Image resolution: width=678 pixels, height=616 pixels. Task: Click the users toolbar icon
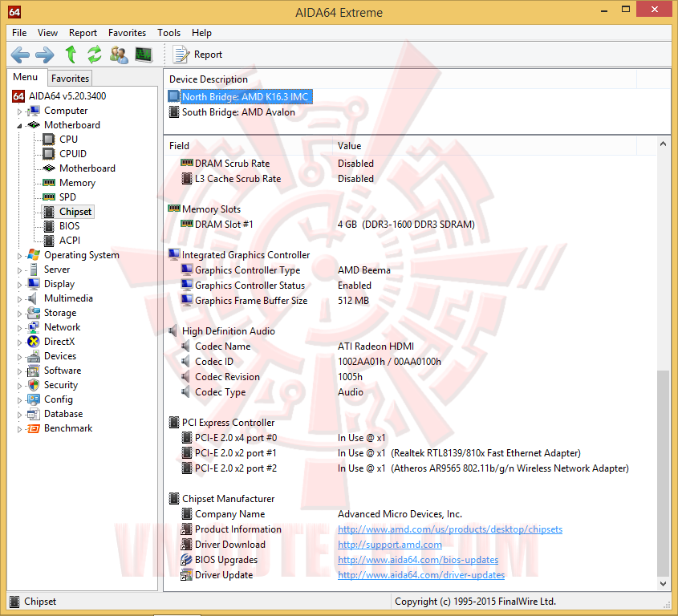[x=119, y=55]
